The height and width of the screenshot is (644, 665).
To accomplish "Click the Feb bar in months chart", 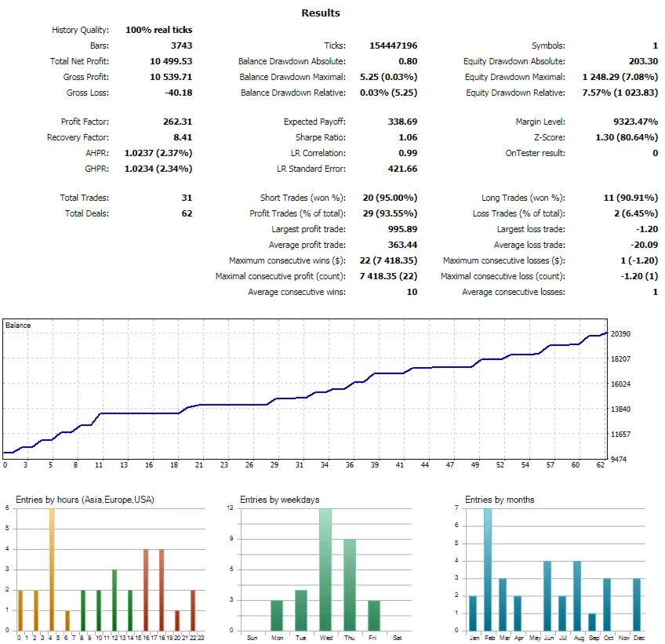I will pyautogui.click(x=488, y=569).
